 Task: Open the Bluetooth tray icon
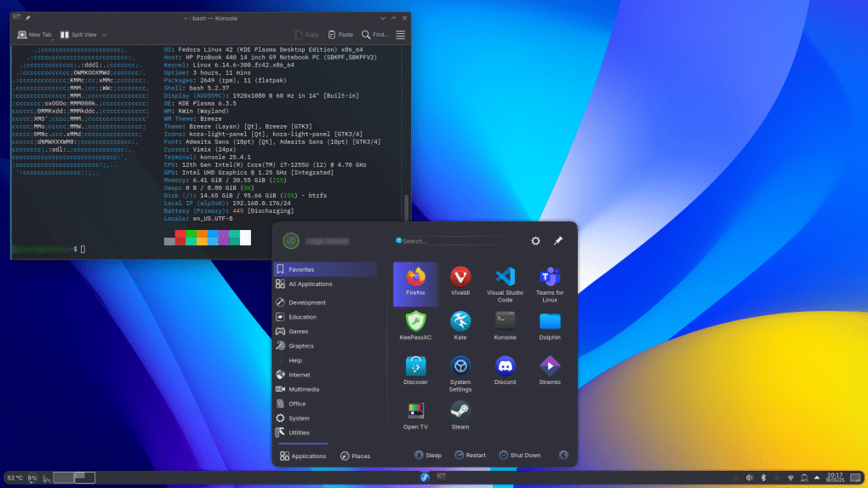pos(763,478)
